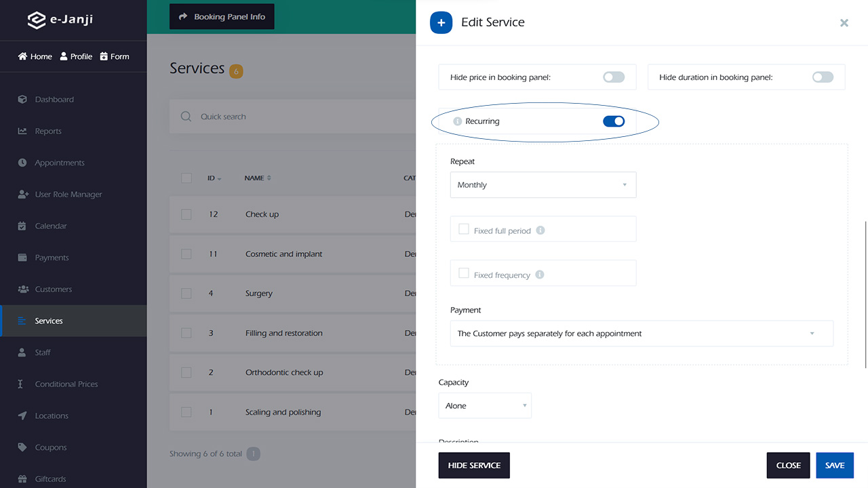Click the Locations arrow icon
Image resolution: width=868 pixels, height=488 pixels.
tap(22, 415)
